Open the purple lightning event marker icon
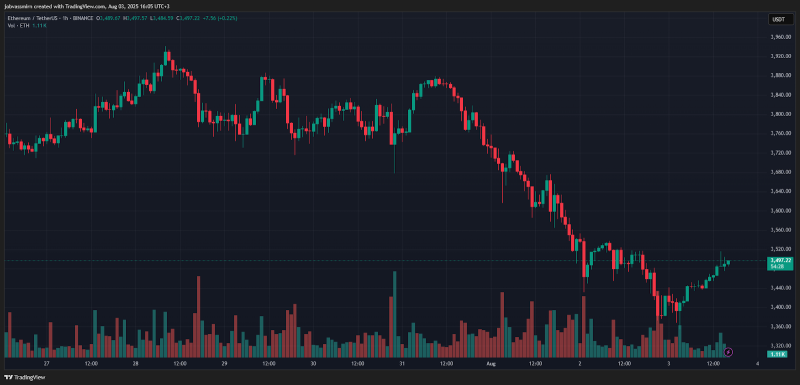This screenshot has width=800, height=385. click(x=729, y=352)
